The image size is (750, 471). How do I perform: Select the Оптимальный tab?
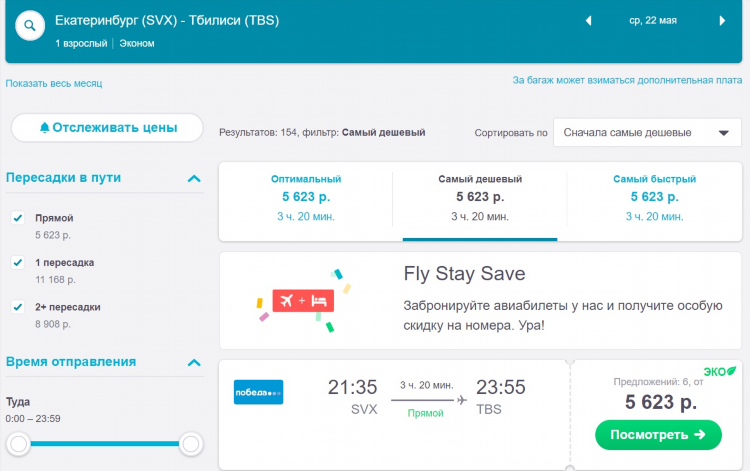click(x=306, y=196)
